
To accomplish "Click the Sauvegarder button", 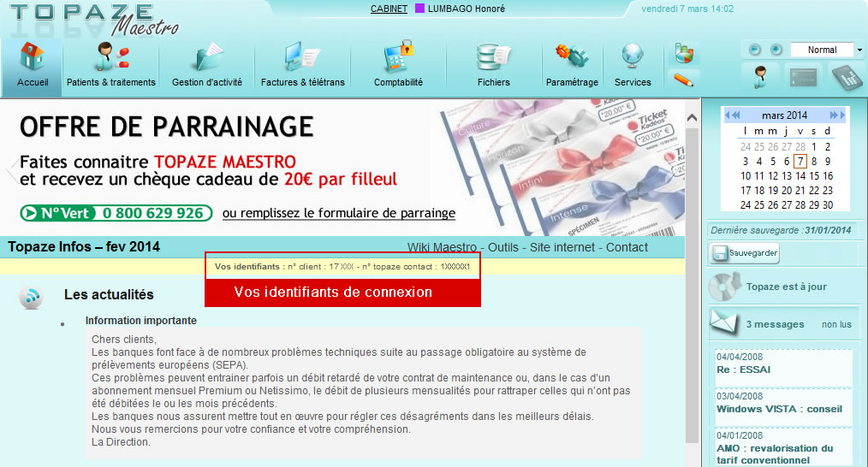I will (744, 253).
